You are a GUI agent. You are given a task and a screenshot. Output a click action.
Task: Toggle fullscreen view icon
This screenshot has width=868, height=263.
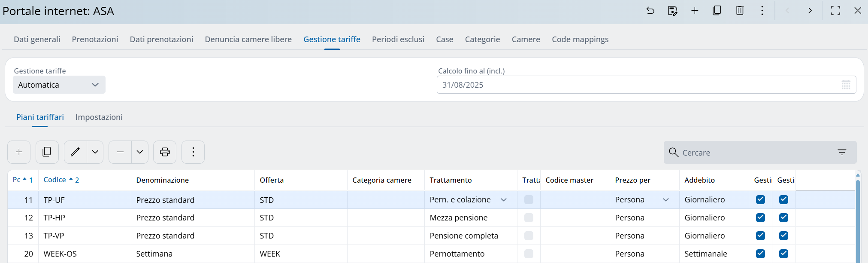[835, 11]
